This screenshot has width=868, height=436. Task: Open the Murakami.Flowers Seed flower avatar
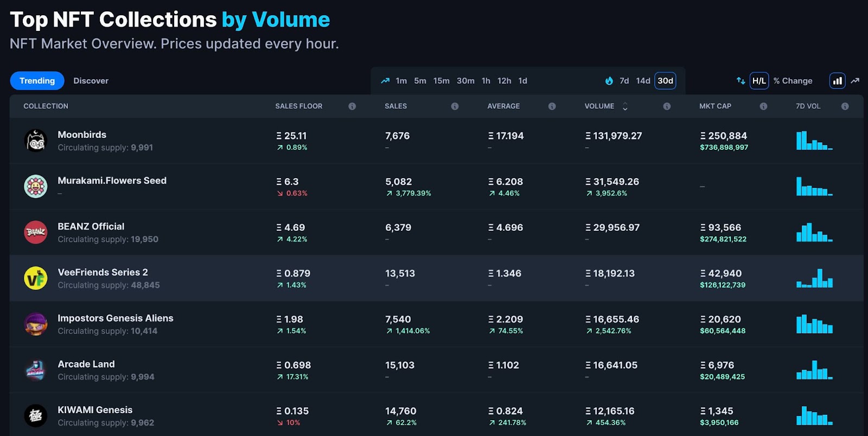coord(36,186)
